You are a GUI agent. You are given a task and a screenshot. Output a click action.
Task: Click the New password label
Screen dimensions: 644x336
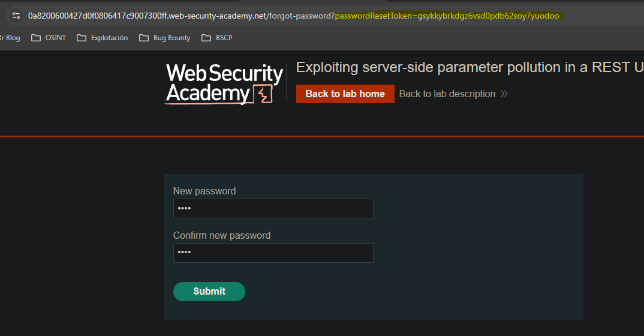(x=204, y=191)
